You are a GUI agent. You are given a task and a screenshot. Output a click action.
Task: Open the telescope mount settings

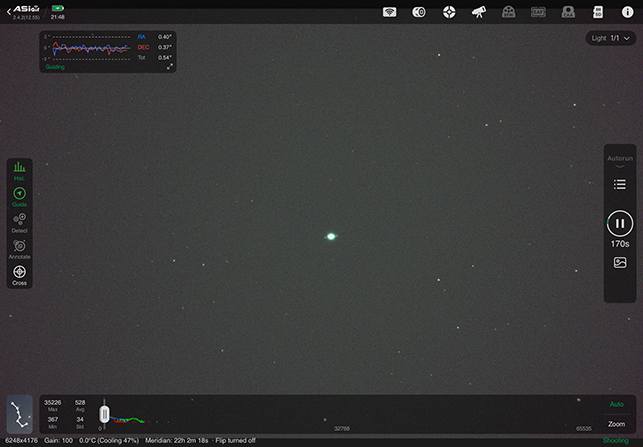(x=479, y=12)
